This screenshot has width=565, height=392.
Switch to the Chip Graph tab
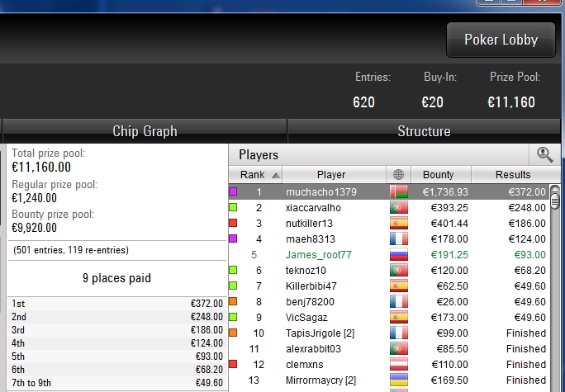tap(145, 131)
